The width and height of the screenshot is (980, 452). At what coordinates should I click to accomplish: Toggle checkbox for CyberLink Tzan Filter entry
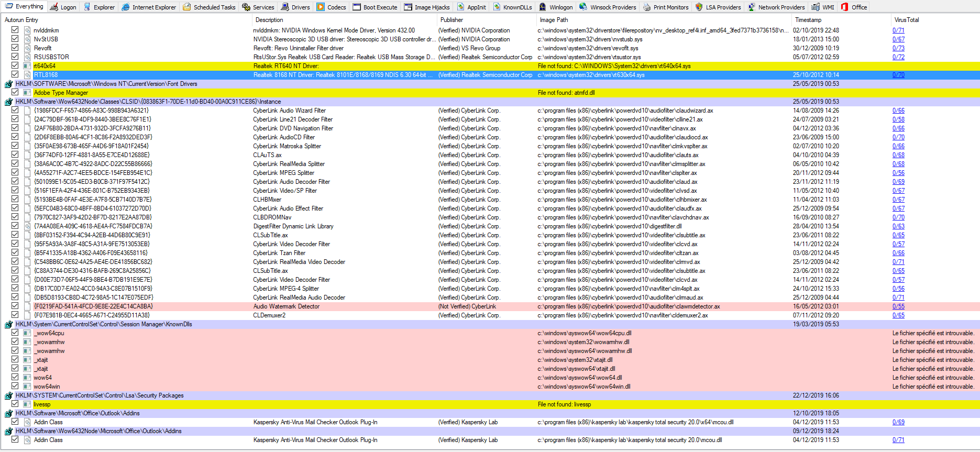pyautogui.click(x=15, y=252)
